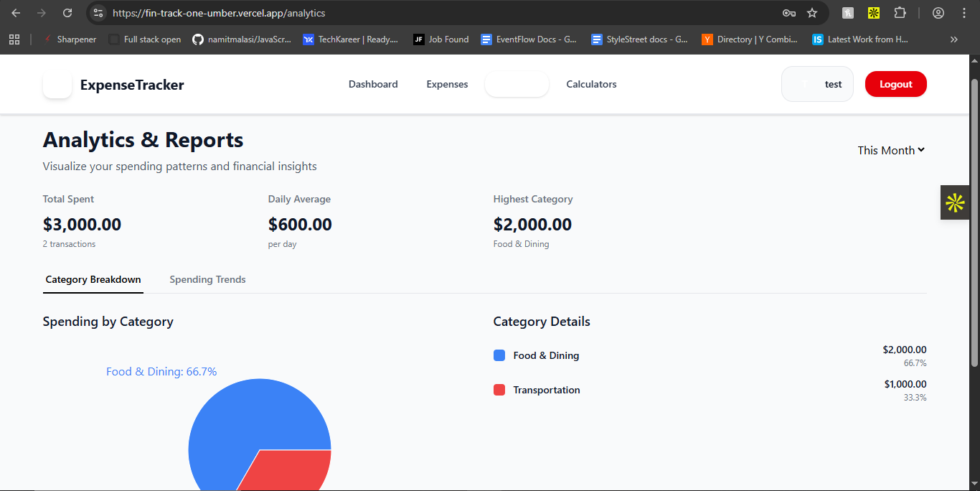Open the Full stack open bookmark

[145, 39]
